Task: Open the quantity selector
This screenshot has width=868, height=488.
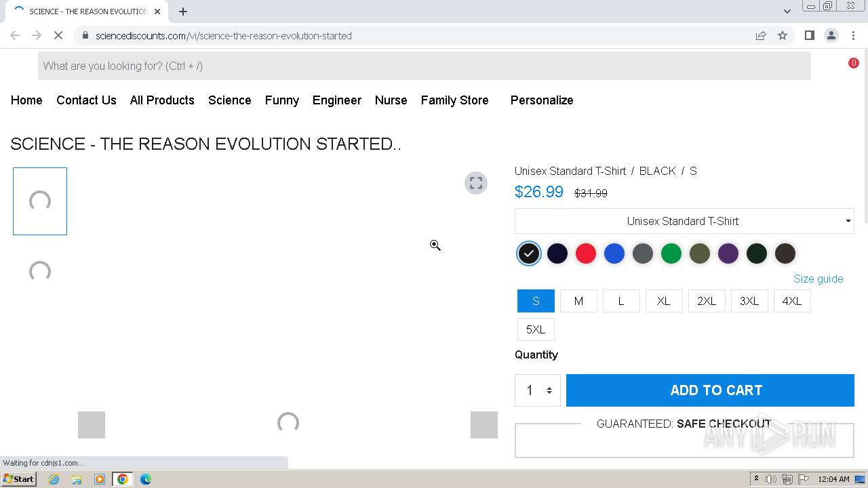Action: 538,390
